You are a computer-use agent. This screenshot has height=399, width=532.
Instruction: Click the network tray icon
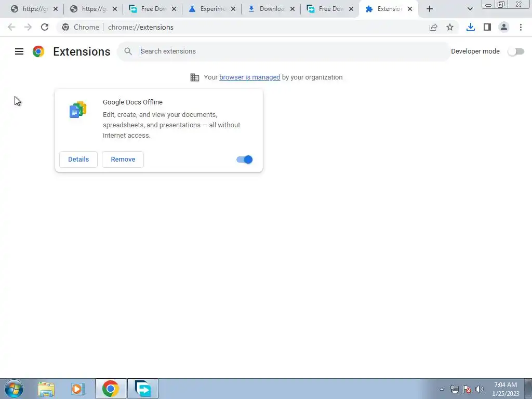pos(454,389)
